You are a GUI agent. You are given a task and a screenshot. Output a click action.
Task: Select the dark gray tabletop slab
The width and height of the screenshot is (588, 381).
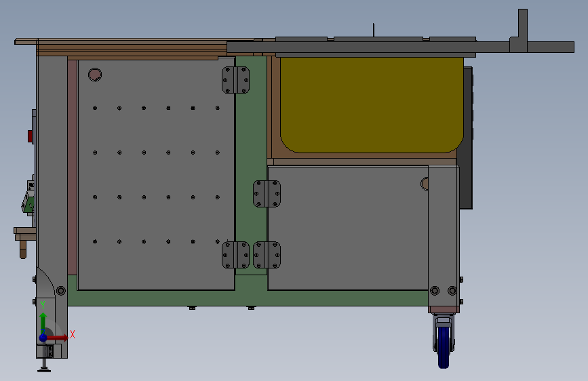click(401, 47)
